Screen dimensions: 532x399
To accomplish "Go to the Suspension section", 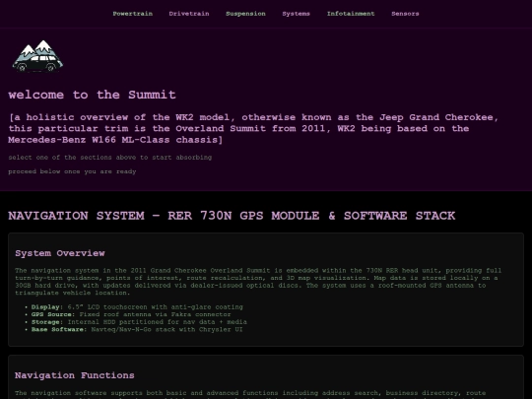I will pyautogui.click(x=245, y=14).
